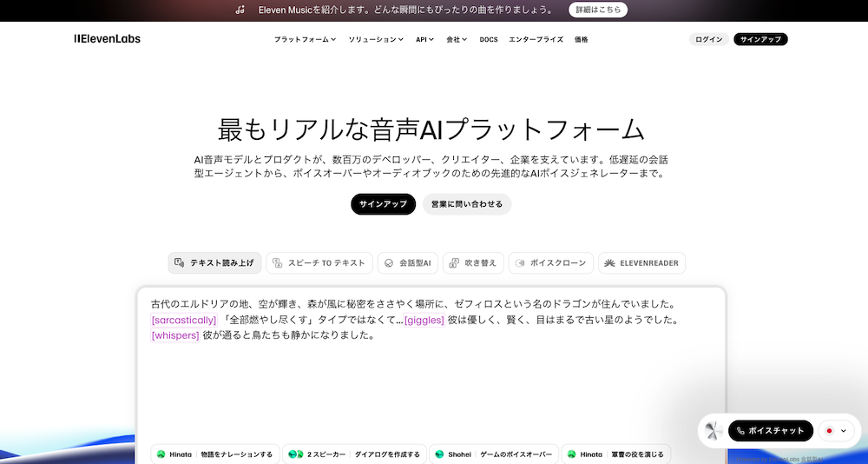Click the Hinata avatar for 物語をナレーションする

click(161, 454)
